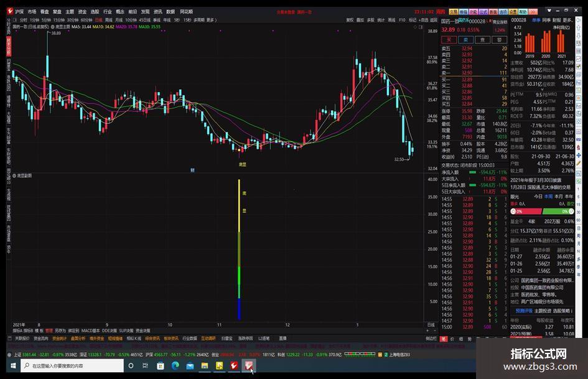Select the SUP决策 indicator tab
This screenshot has width=588, height=379.
point(126,330)
